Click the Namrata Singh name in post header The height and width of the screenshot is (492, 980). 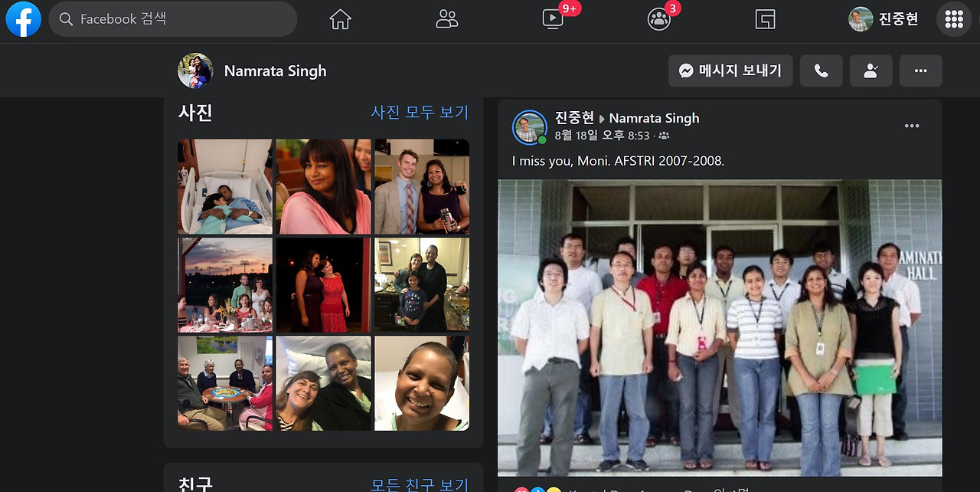pyautogui.click(x=655, y=118)
